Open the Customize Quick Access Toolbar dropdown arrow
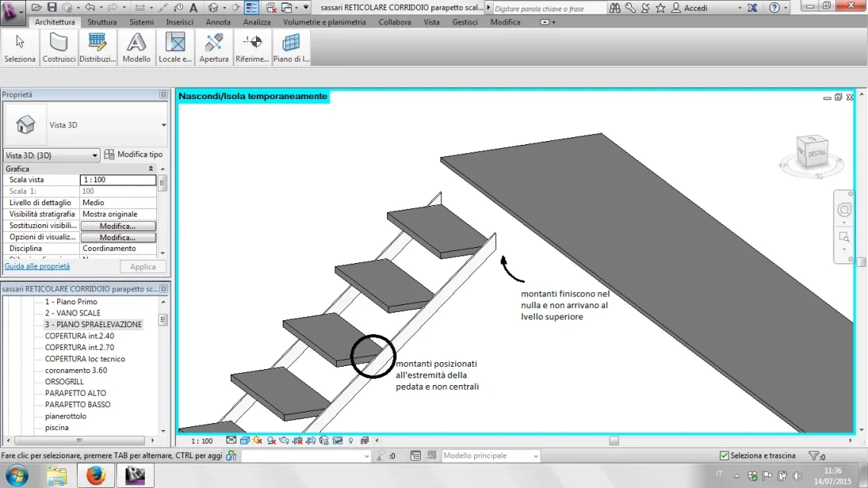 [306, 7]
